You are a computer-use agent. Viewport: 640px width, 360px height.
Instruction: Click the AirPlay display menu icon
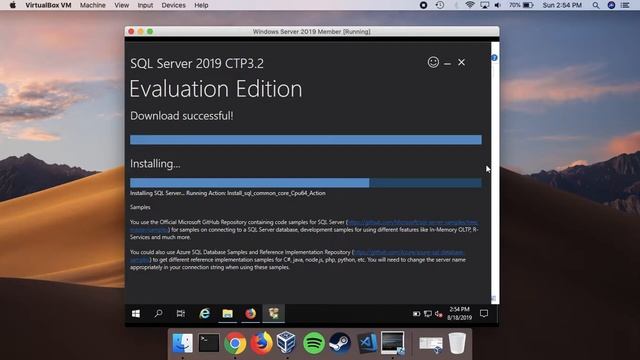[484, 5]
